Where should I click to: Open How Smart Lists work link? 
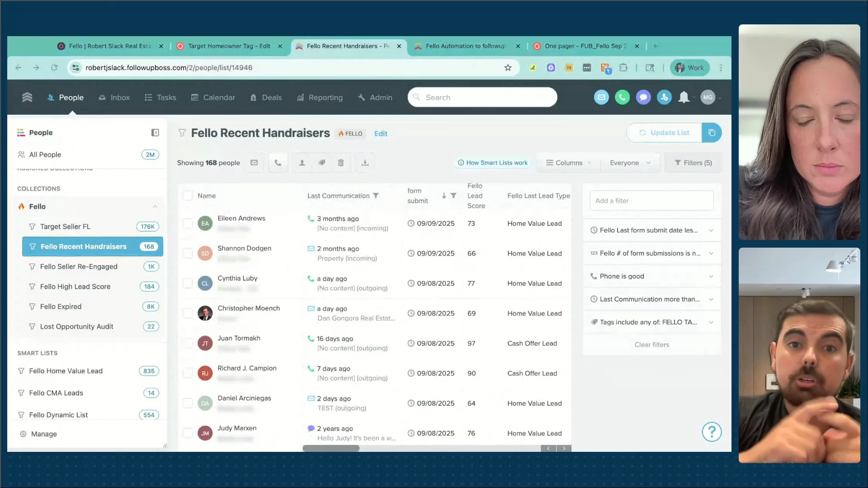click(493, 163)
